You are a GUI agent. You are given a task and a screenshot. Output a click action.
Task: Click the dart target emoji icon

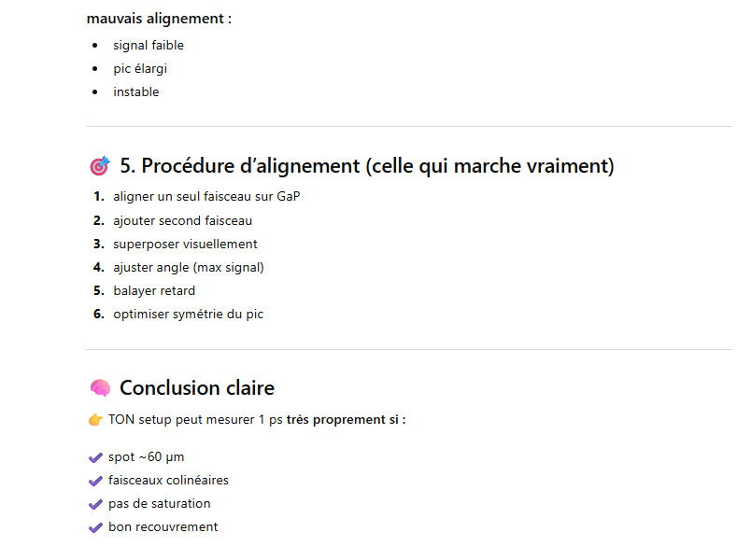(x=100, y=166)
